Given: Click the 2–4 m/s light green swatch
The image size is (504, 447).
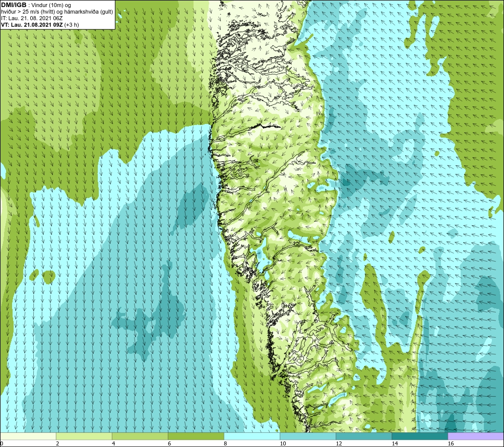Looking at the screenshot, I should [84, 436].
